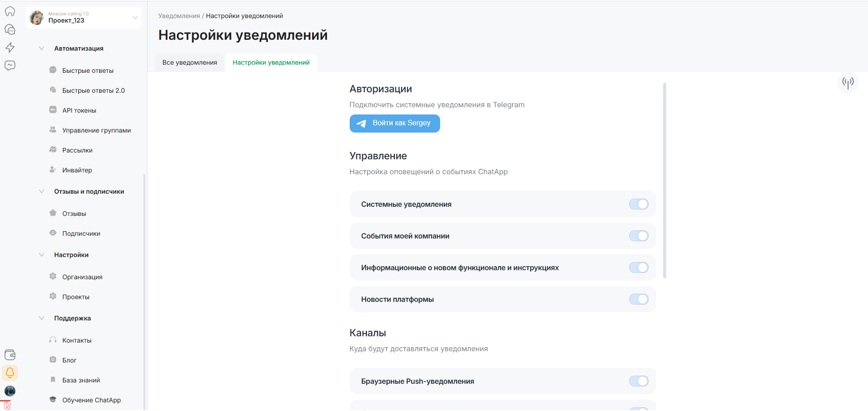The height and width of the screenshot is (411, 868).
Task: Open the user avatar at bottom left
Action: coord(10,391)
